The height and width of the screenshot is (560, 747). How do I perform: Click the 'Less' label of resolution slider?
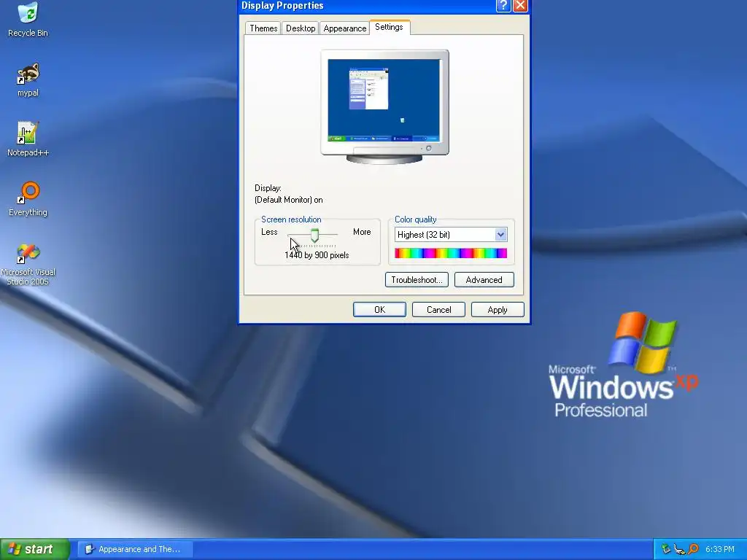(x=269, y=232)
